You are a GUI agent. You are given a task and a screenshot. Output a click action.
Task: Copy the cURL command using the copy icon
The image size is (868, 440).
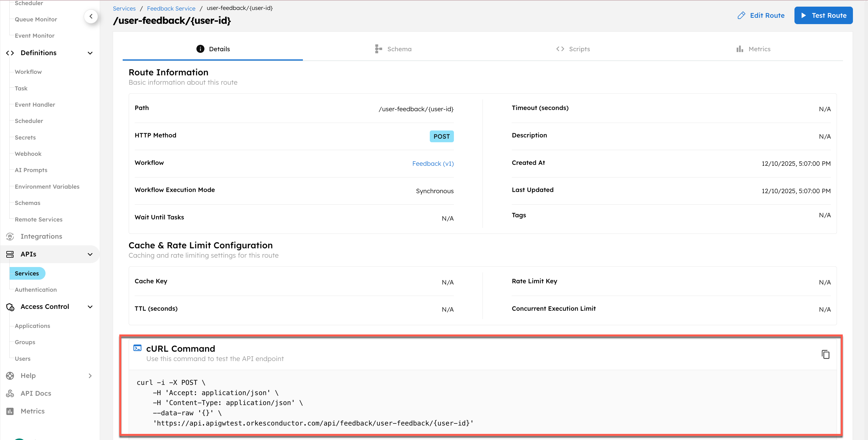pos(825,354)
